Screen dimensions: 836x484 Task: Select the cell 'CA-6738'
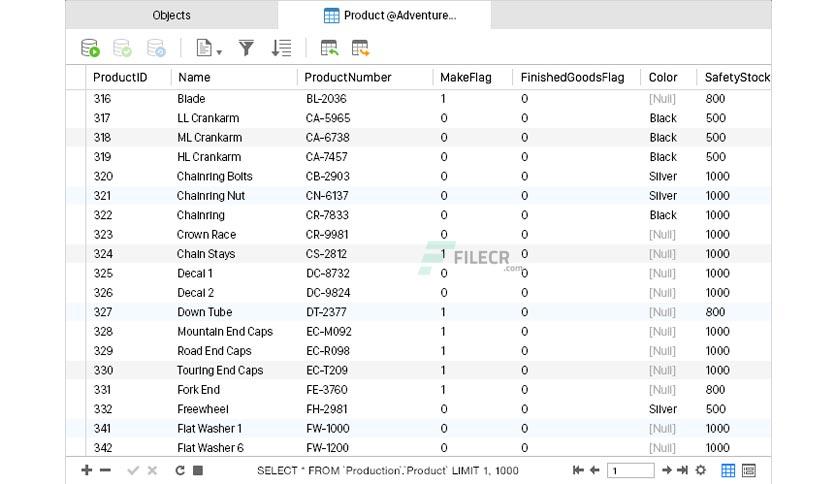pyautogui.click(x=327, y=138)
